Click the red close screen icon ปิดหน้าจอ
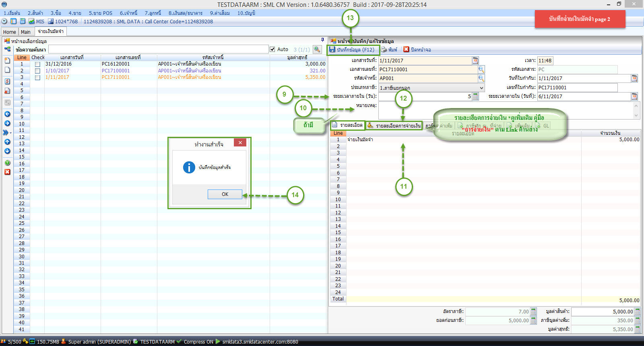The image size is (644, 346). point(407,49)
